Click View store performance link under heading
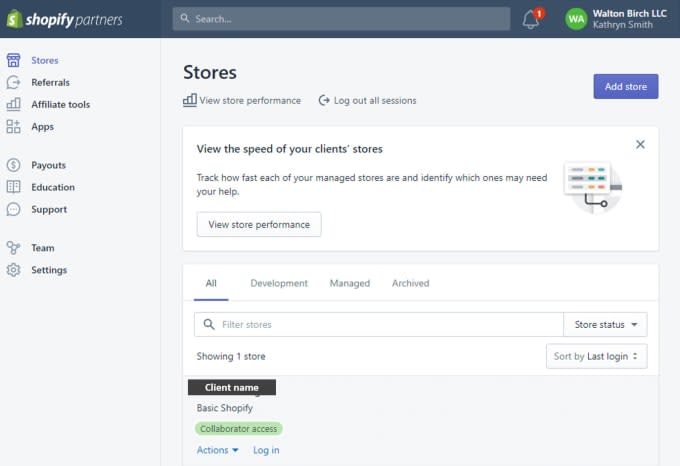 click(250, 101)
